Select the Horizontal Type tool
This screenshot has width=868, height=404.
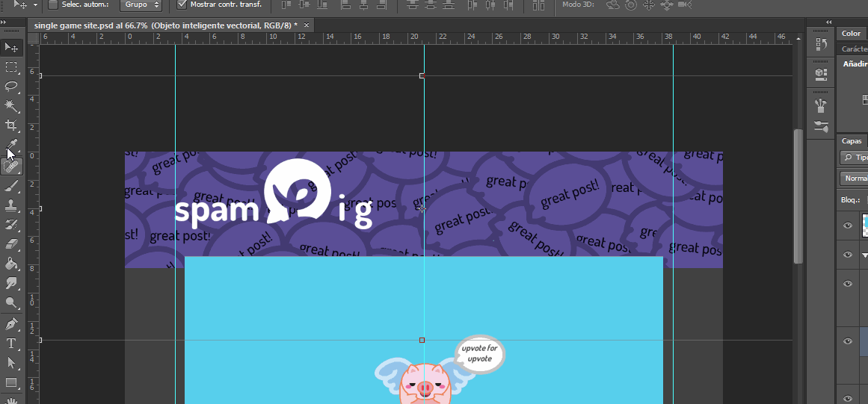(11, 344)
